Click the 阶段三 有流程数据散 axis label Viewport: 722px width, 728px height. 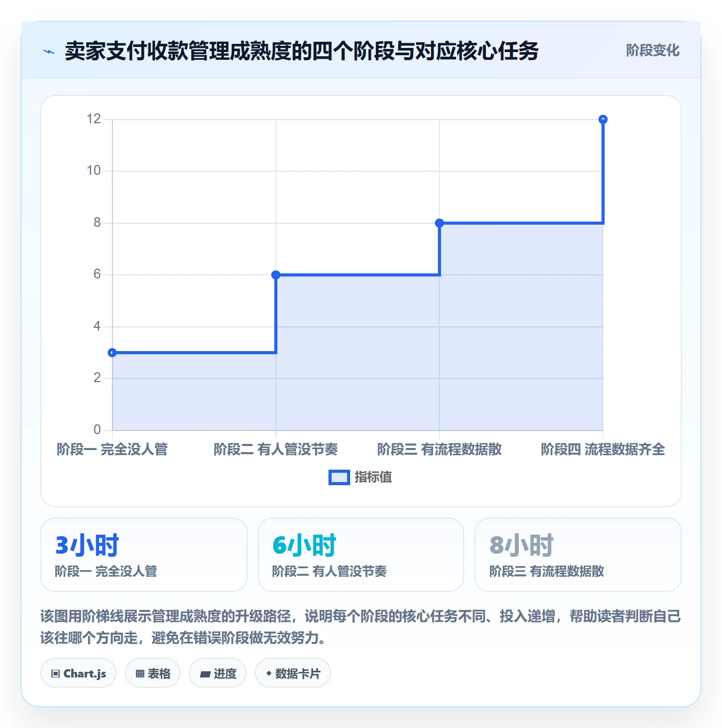click(439, 450)
